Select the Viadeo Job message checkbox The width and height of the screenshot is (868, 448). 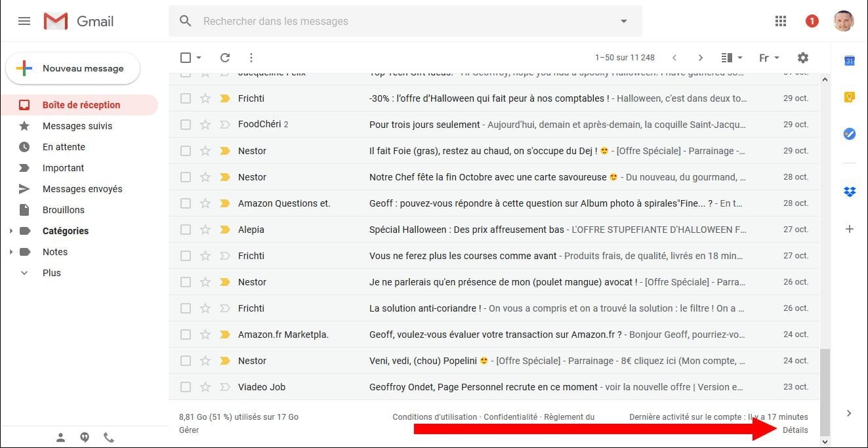pos(186,387)
